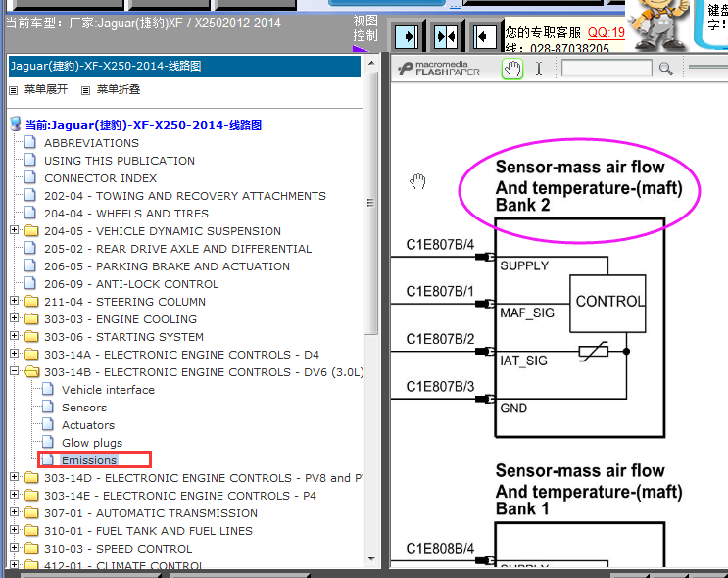The image size is (728, 578).
Task: Select the Emissions page
Action: tap(89, 460)
